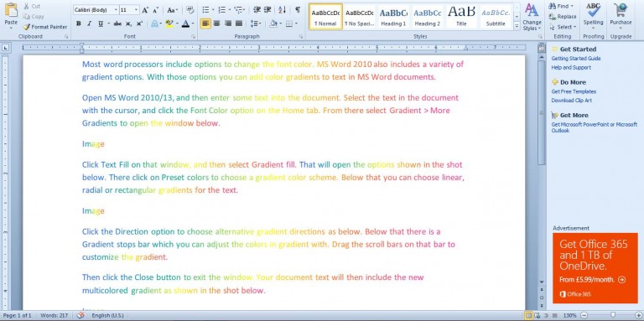Image resolution: width=644 pixels, height=321 pixels.
Task: Increase paragraph indent
Action: (x=267, y=10)
